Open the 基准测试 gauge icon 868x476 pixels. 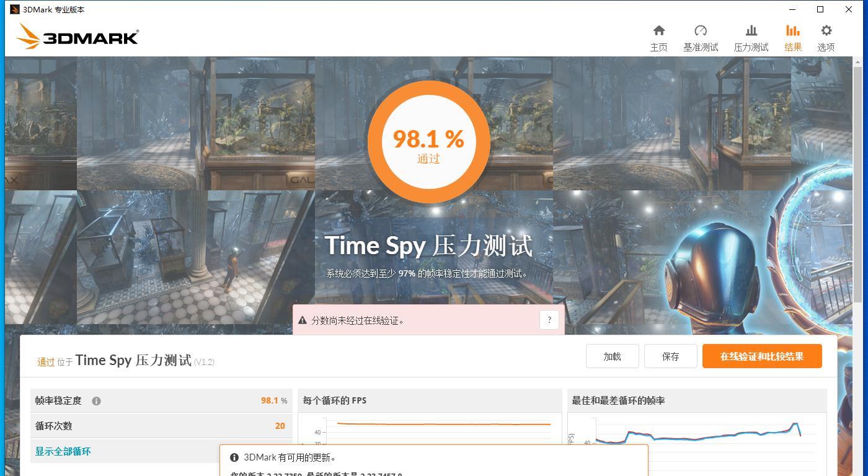point(701,30)
